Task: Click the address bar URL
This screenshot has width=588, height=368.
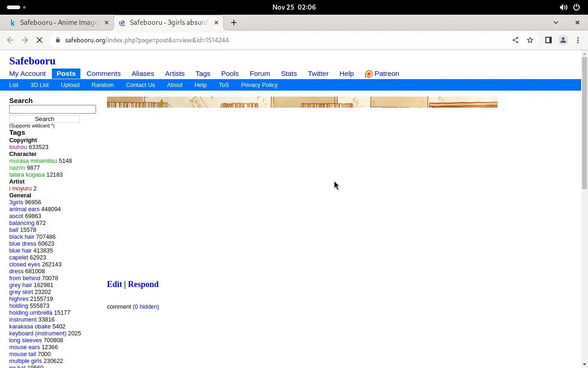Action: point(147,40)
